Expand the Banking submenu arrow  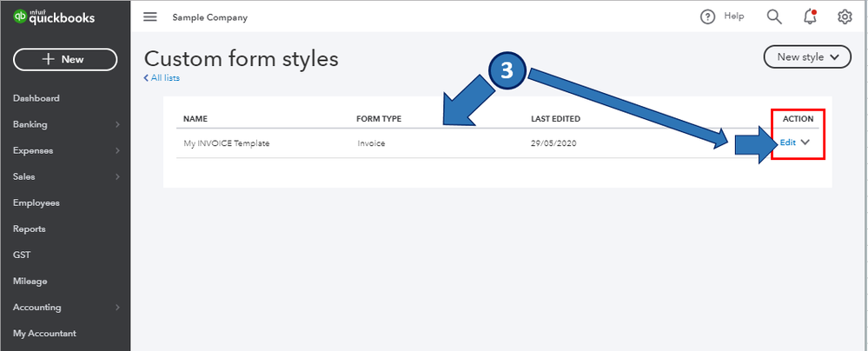tap(117, 125)
